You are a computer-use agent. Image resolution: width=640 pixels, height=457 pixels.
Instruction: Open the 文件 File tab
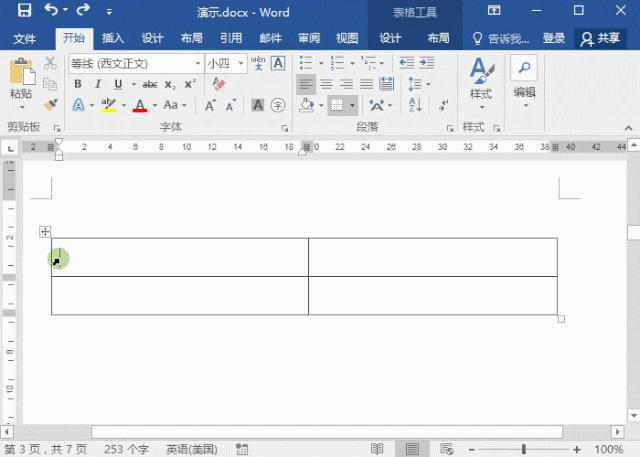click(24, 39)
